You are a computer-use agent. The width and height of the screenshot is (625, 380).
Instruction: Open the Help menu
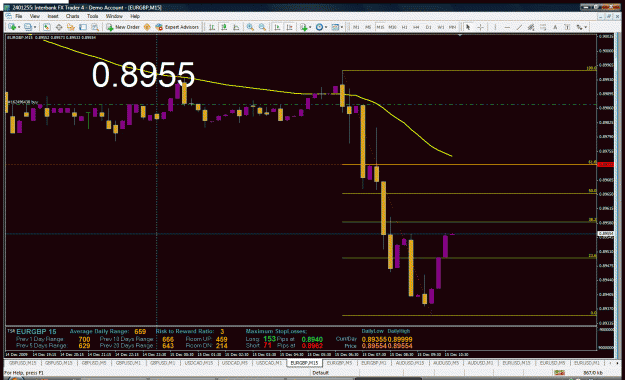[135, 16]
